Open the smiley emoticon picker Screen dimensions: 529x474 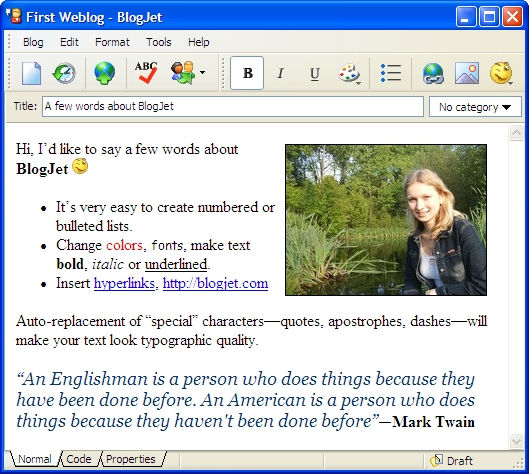501,73
